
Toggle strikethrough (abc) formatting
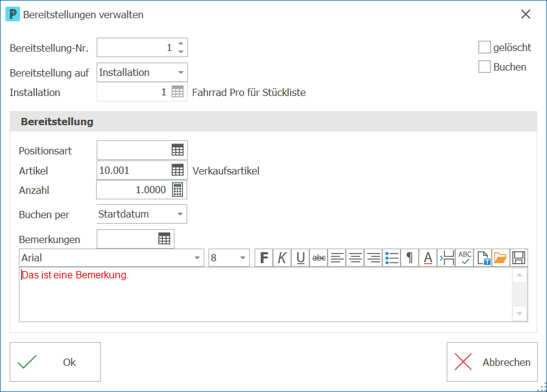click(319, 258)
